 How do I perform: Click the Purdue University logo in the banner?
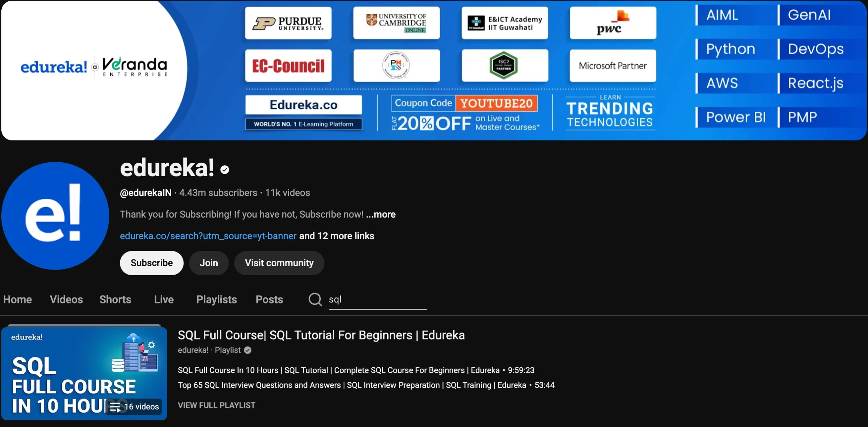pyautogui.click(x=288, y=23)
